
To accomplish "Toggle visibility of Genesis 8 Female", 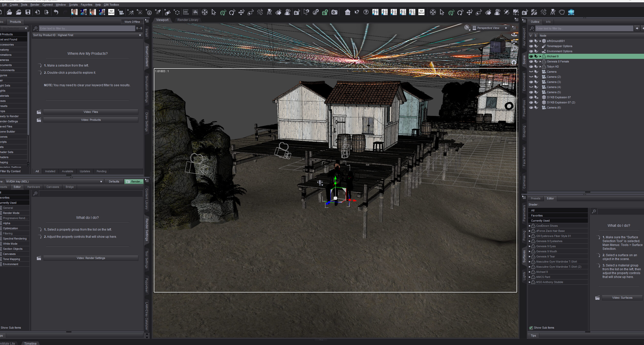I will [x=531, y=61].
